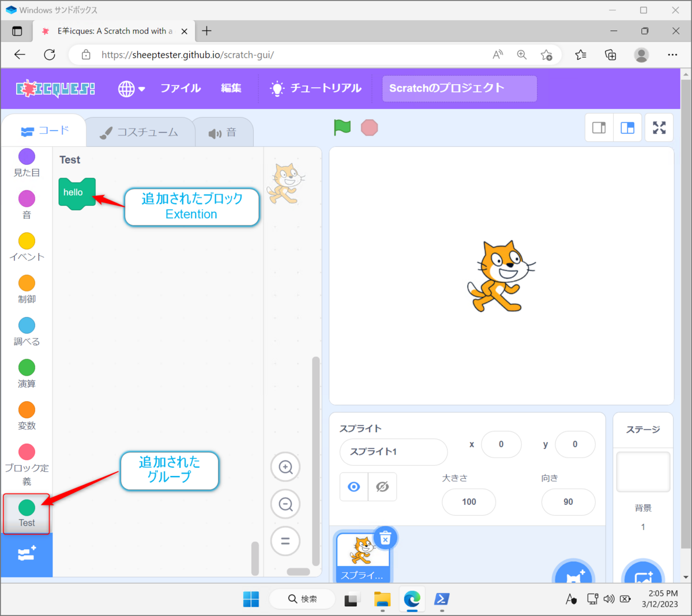Click the project title field
Image resolution: width=692 pixels, height=616 pixels.
pyautogui.click(x=460, y=88)
